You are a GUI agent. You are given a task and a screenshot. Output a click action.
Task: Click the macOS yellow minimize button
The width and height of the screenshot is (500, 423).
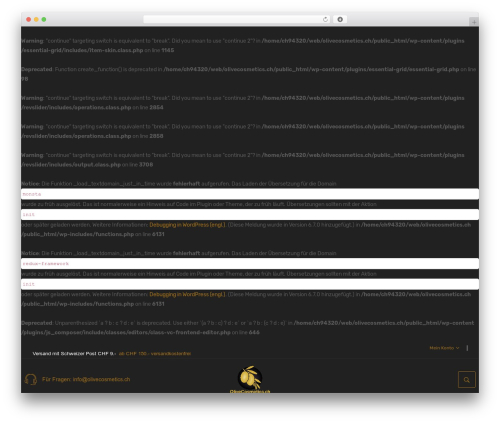[x=36, y=19]
